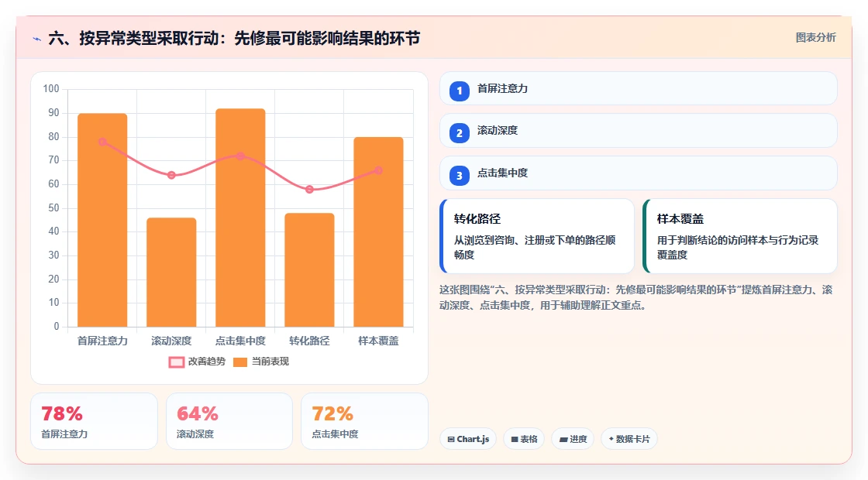
Task: Click the trend line point over 滚动深度
Action: coord(171,175)
